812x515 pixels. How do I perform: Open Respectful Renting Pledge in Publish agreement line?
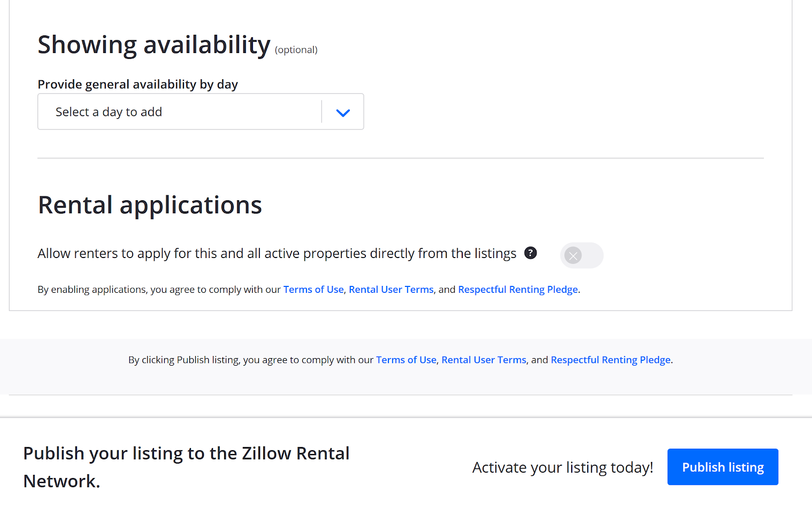611,360
